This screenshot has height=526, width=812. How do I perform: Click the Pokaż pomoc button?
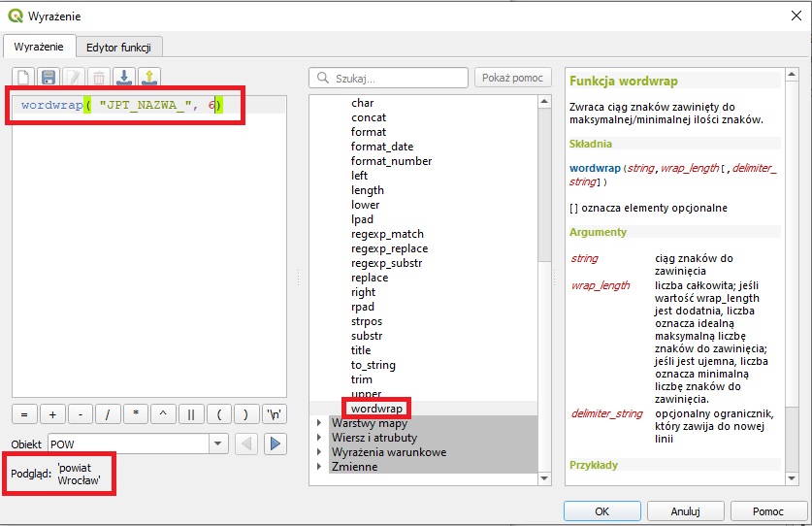point(513,78)
